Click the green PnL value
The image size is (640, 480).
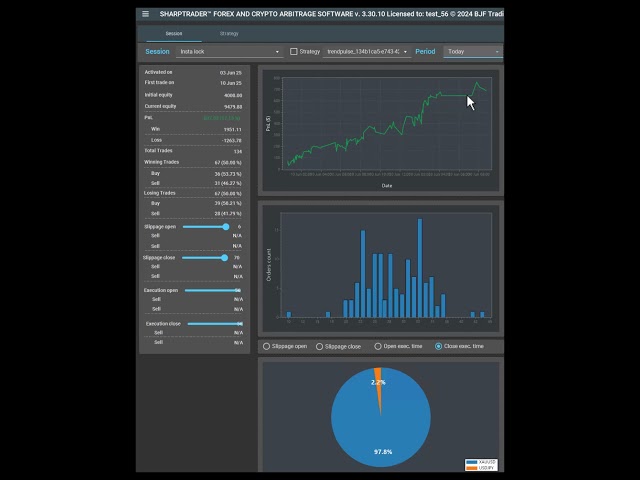(x=222, y=118)
